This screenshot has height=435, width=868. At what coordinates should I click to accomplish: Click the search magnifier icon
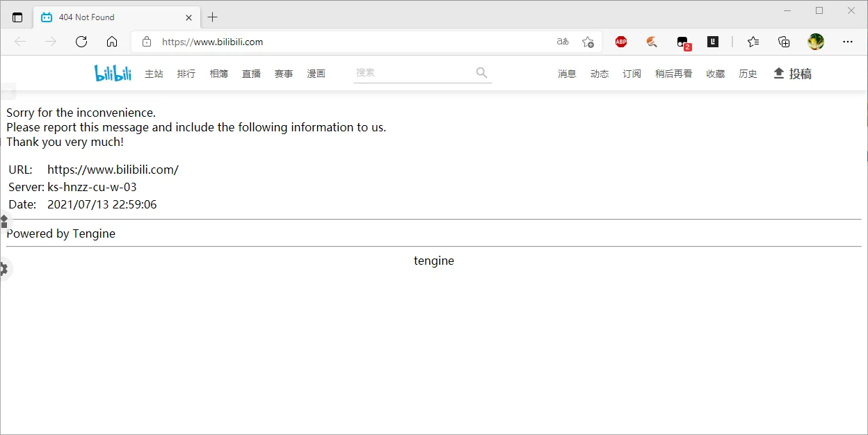(482, 73)
